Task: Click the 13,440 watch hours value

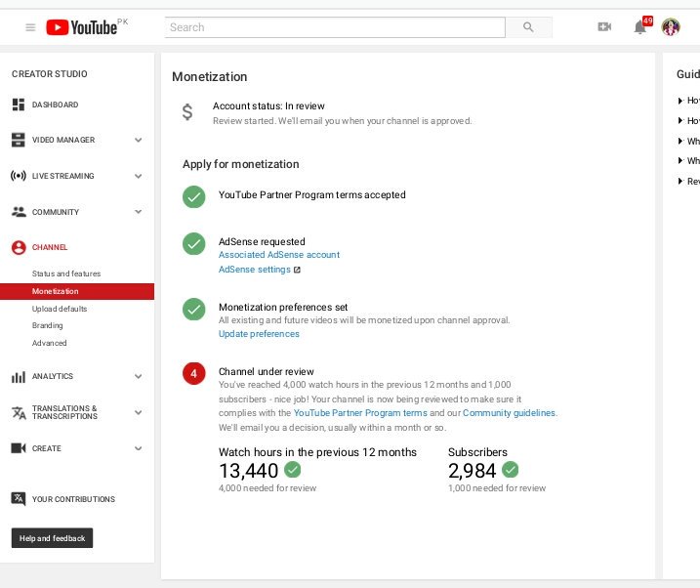Action: [249, 471]
